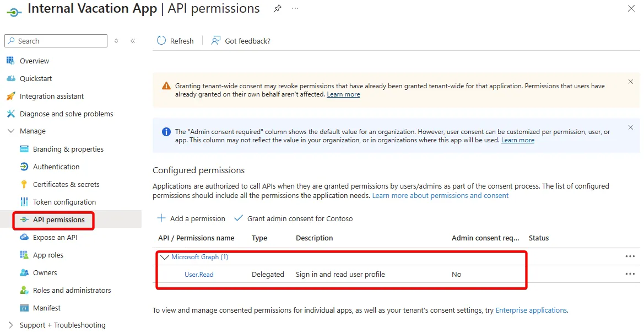This screenshot has height=332, width=644.
Task: Click the Description column header
Action: point(314,238)
